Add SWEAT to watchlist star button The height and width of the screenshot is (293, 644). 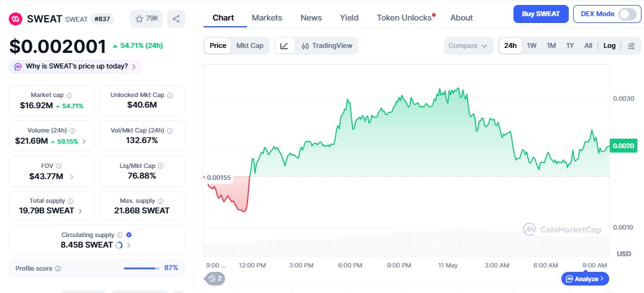[x=147, y=19]
